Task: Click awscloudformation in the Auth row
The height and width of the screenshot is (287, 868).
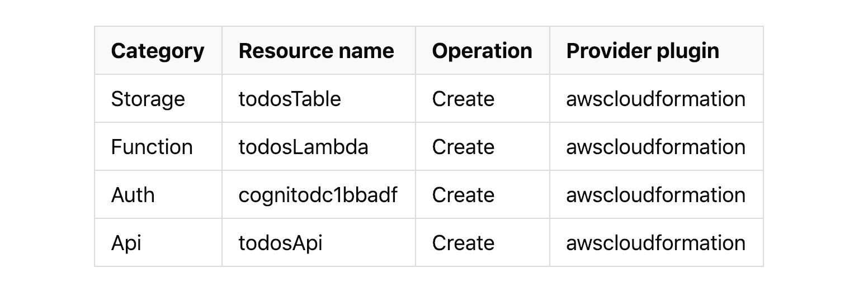Action: 655,195
